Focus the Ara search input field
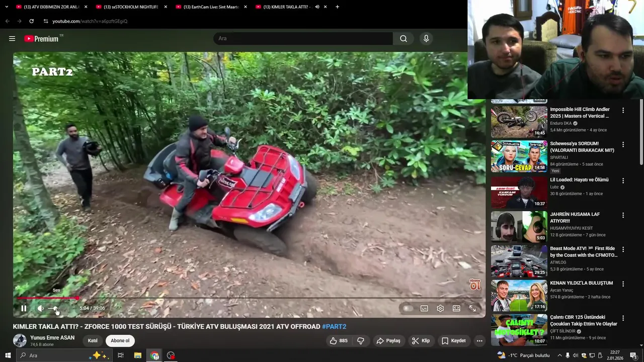Viewport: 644px width, 362px height. [x=303, y=39]
